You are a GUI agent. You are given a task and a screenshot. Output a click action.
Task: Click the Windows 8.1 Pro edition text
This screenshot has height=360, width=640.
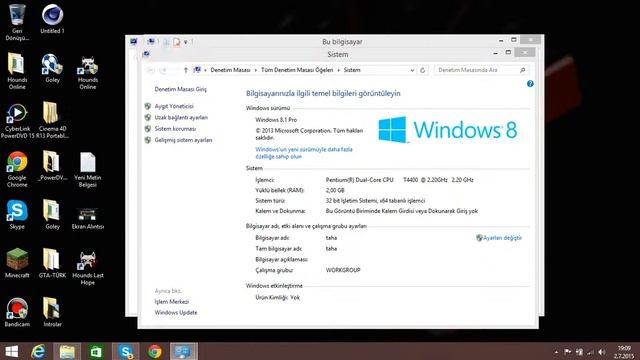(276, 120)
